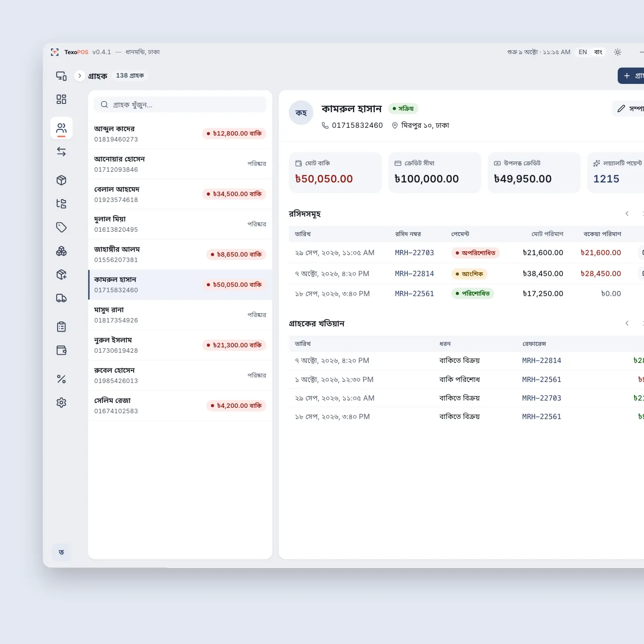644x644 pixels.
Task: Switch language to বাং
Action: click(x=598, y=52)
